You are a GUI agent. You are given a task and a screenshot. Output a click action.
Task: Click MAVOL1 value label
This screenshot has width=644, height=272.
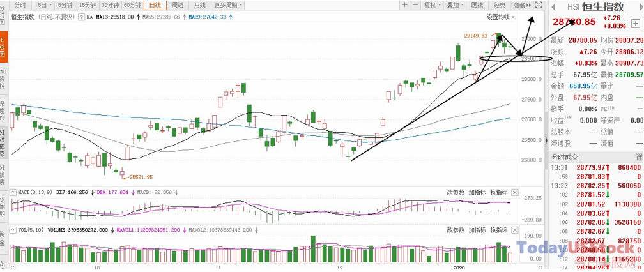pyautogui.click(x=149, y=230)
